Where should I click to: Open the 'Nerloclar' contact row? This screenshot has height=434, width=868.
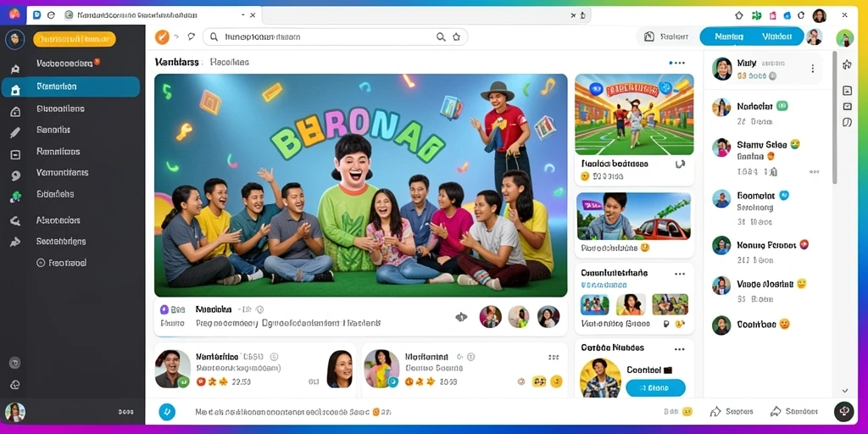click(x=767, y=113)
